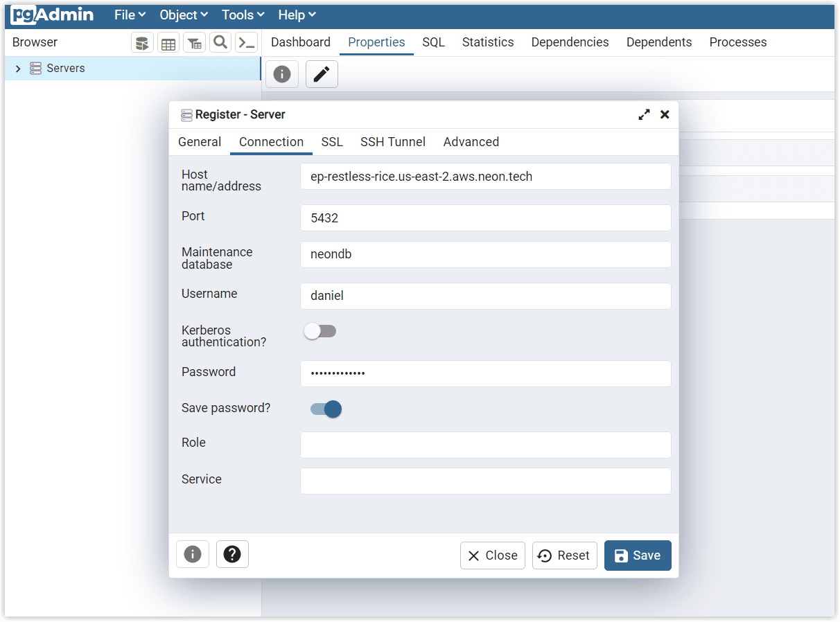840x622 pixels.
Task: Click the pgAdmin logo
Action: click(x=53, y=15)
